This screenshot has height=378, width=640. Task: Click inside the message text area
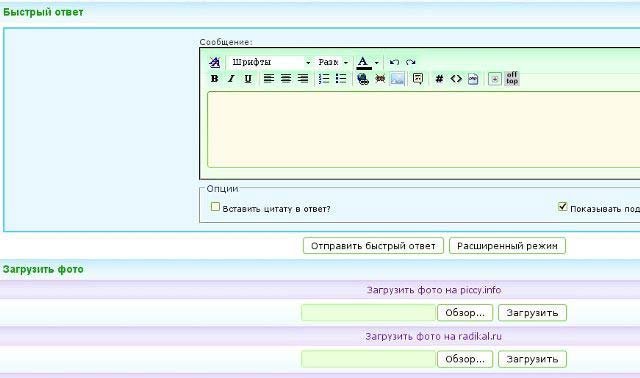coord(423,129)
